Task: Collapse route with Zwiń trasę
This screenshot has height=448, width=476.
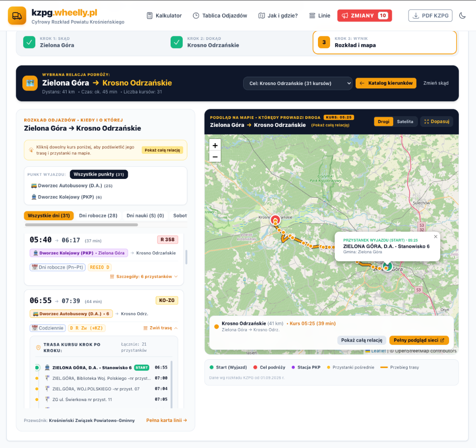Action: click(x=160, y=328)
